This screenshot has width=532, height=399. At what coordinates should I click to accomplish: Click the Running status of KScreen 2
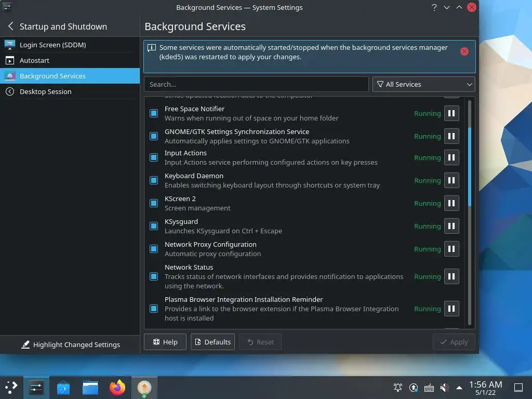(x=427, y=203)
